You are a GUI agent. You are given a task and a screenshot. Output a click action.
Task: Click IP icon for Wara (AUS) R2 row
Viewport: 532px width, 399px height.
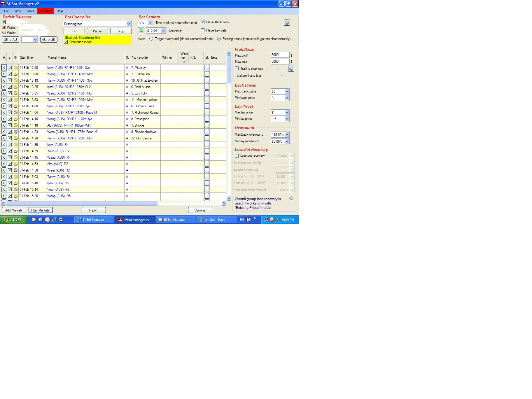(15, 170)
